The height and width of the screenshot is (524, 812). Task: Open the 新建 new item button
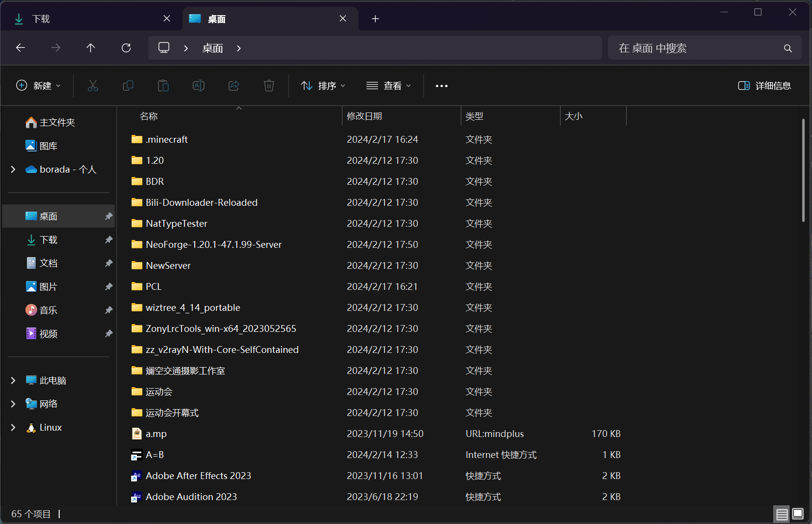point(39,86)
